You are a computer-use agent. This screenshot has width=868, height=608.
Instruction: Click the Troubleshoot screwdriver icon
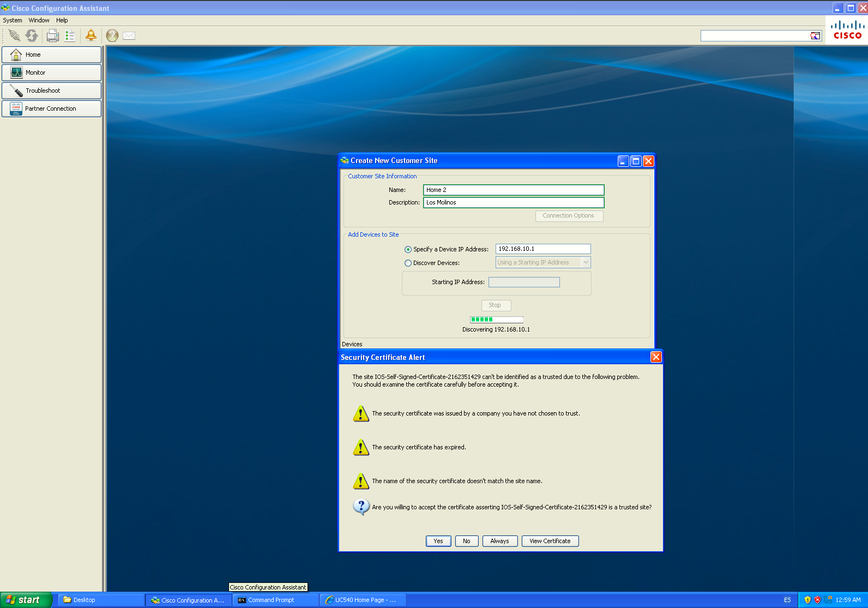point(16,91)
